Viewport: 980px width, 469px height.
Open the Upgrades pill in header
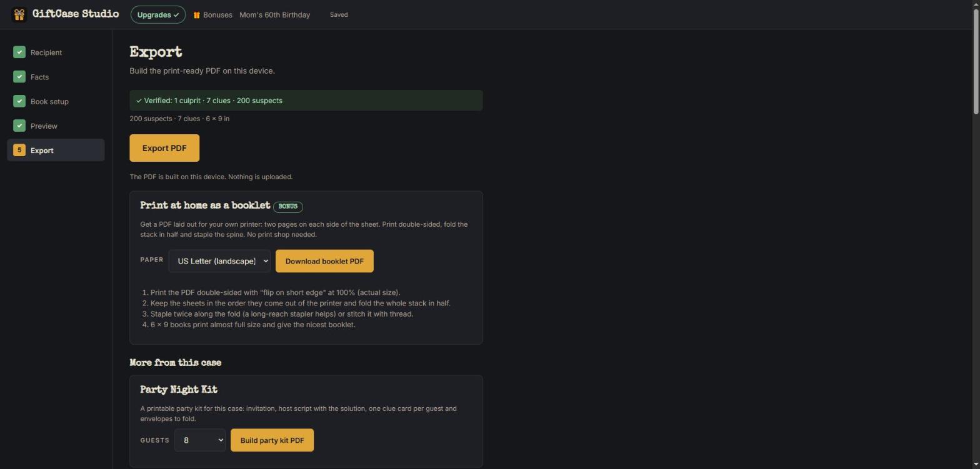pyautogui.click(x=158, y=15)
